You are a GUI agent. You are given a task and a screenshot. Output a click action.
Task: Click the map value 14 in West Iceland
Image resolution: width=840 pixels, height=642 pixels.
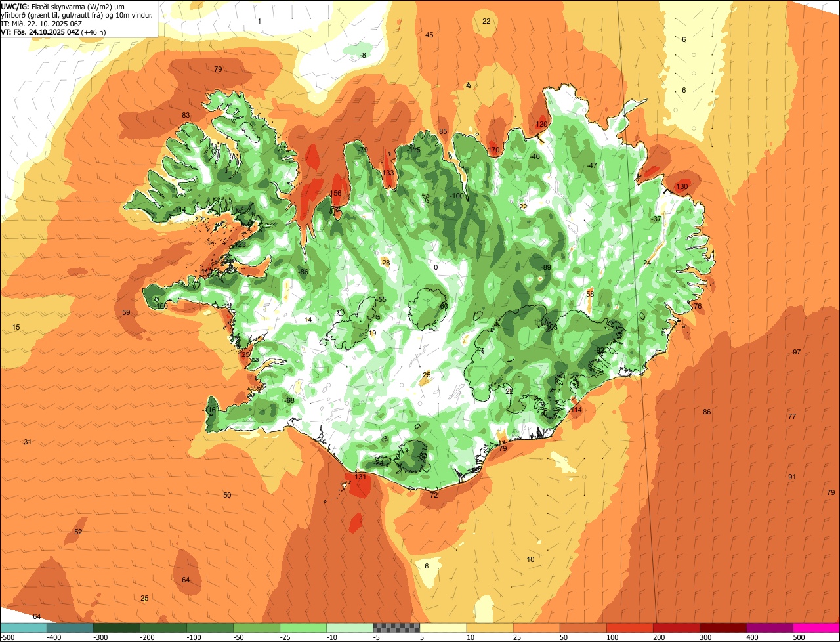click(x=308, y=320)
